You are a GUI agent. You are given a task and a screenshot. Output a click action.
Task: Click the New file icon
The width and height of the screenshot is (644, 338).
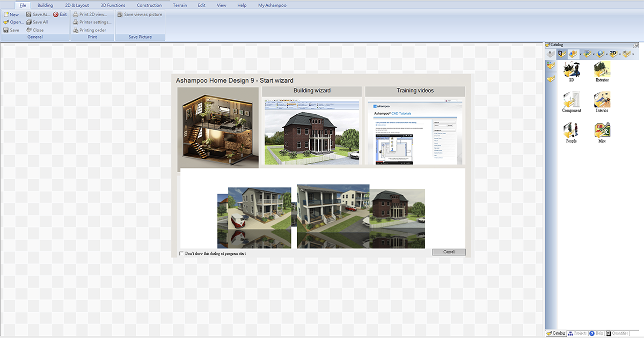(x=6, y=14)
